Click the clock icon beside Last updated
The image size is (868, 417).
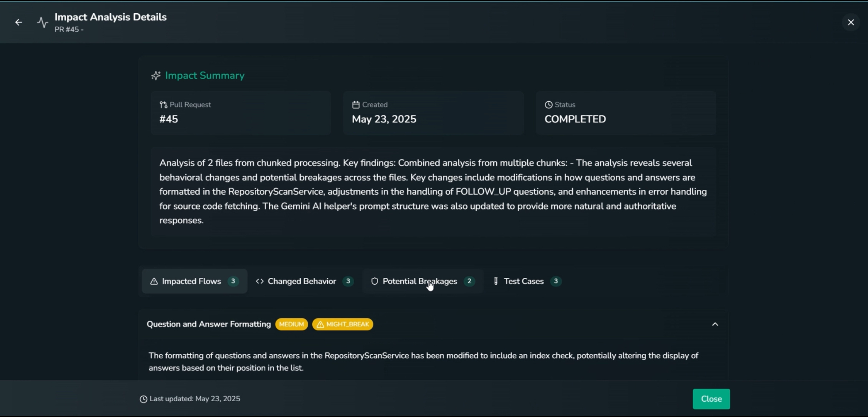pyautogui.click(x=143, y=399)
